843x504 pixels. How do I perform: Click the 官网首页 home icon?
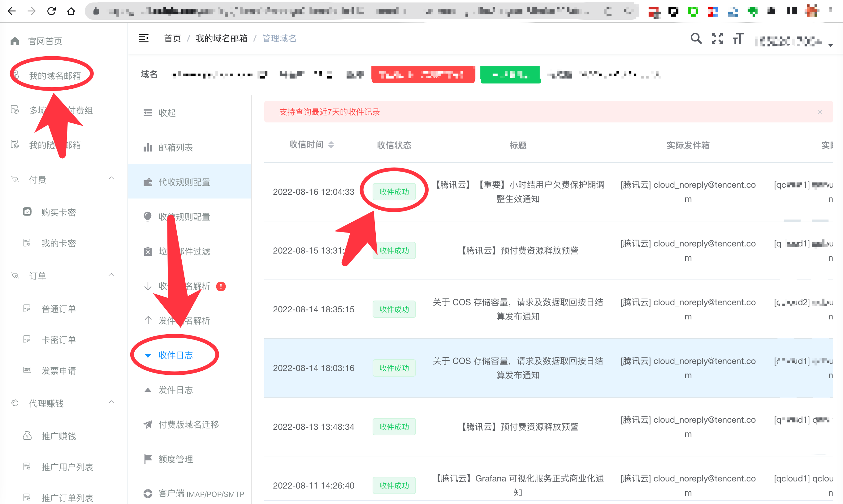15,41
